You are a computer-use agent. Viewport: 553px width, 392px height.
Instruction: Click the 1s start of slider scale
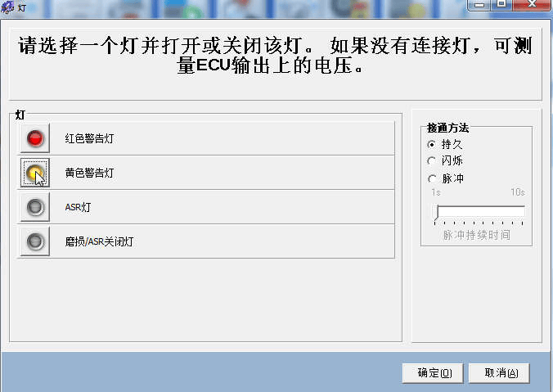pyautogui.click(x=436, y=192)
